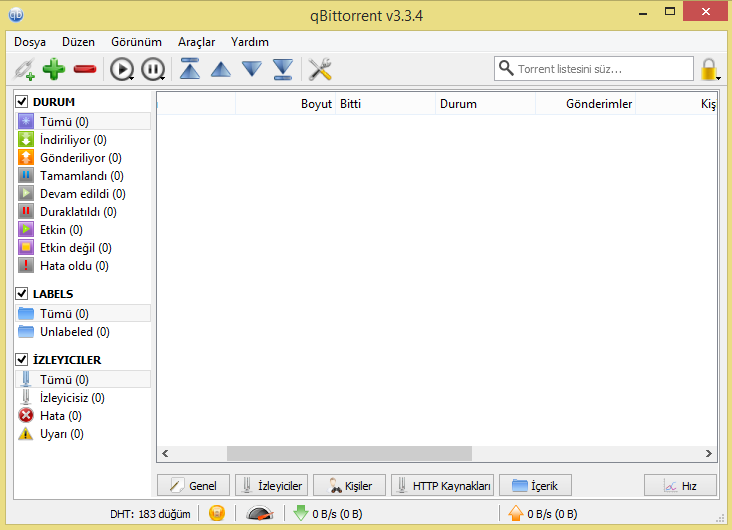Select the Hata (0) tracker filter
Image resolution: width=732 pixels, height=530 pixels.
point(83,416)
